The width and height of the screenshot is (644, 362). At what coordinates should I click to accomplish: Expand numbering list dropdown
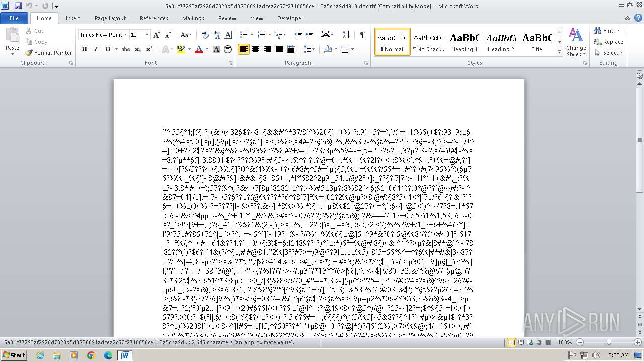[x=269, y=35]
